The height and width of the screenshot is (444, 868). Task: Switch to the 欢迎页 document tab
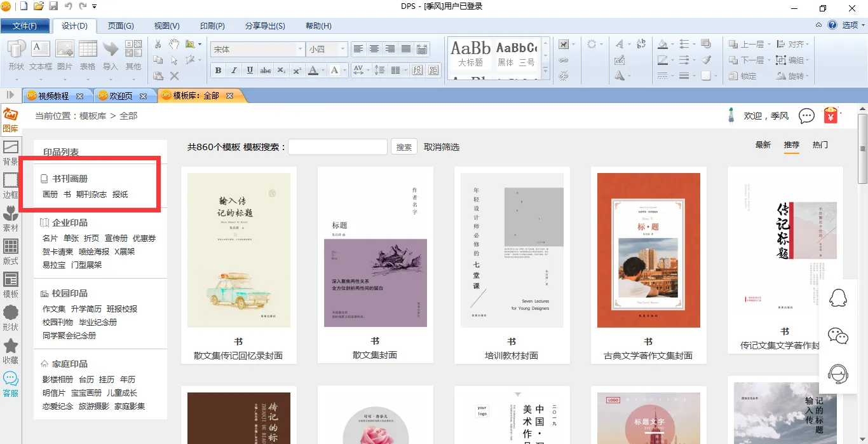121,96
